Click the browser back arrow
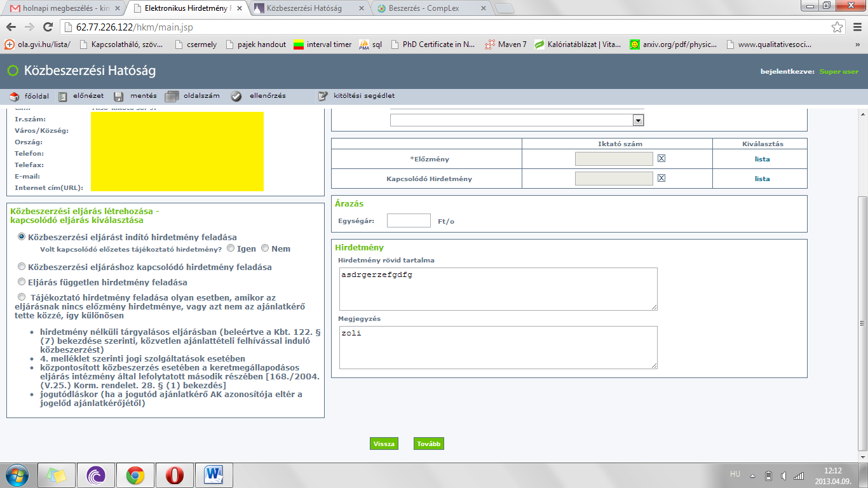 (x=11, y=27)
